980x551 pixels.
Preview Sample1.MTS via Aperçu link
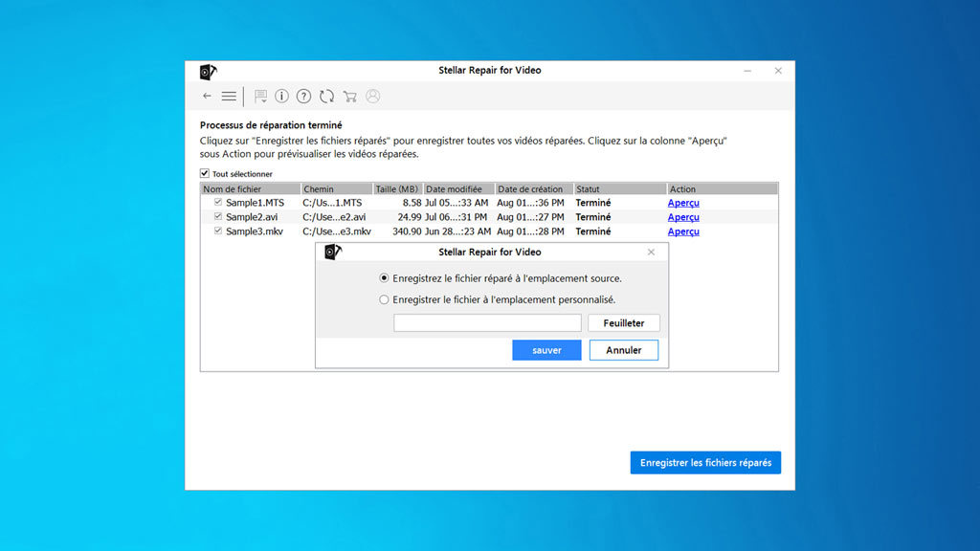(x=683, y=203)
